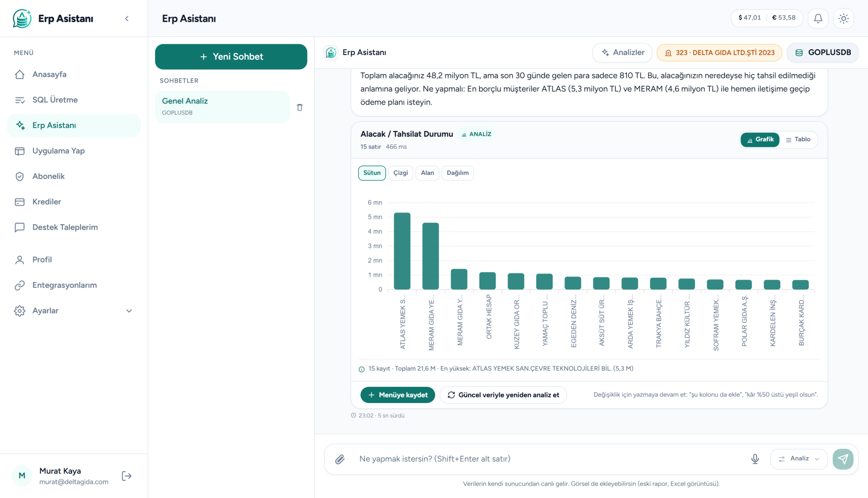
Task: Start a new chat with Yeni Sohbet
Action: (231, 56)
